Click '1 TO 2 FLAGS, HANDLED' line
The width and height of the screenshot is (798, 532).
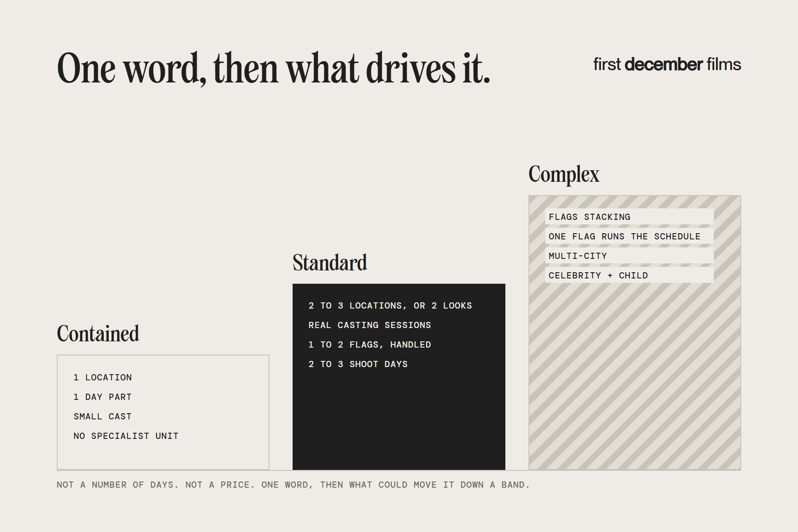pyautogui.click(x=370, y=344)
